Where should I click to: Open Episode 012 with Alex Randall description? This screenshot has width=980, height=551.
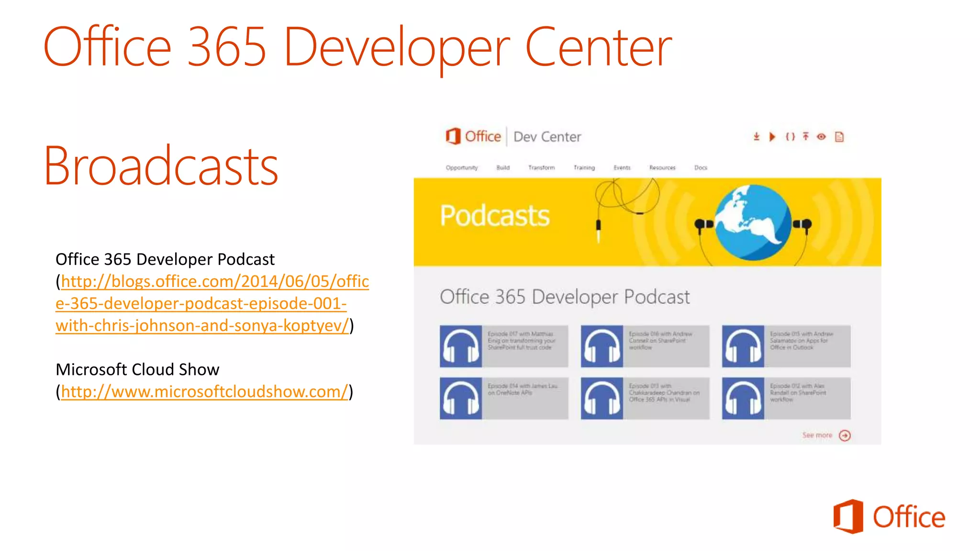point(807,398)
